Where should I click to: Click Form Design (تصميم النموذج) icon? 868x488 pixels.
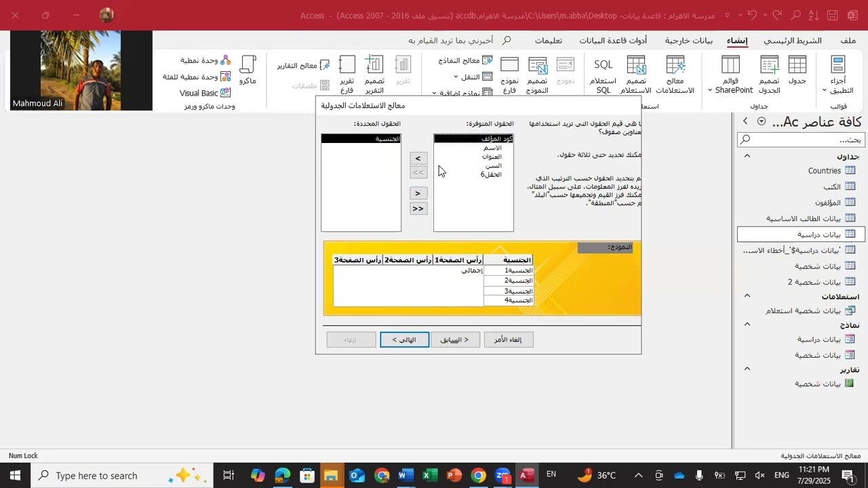tap(537, 75)
